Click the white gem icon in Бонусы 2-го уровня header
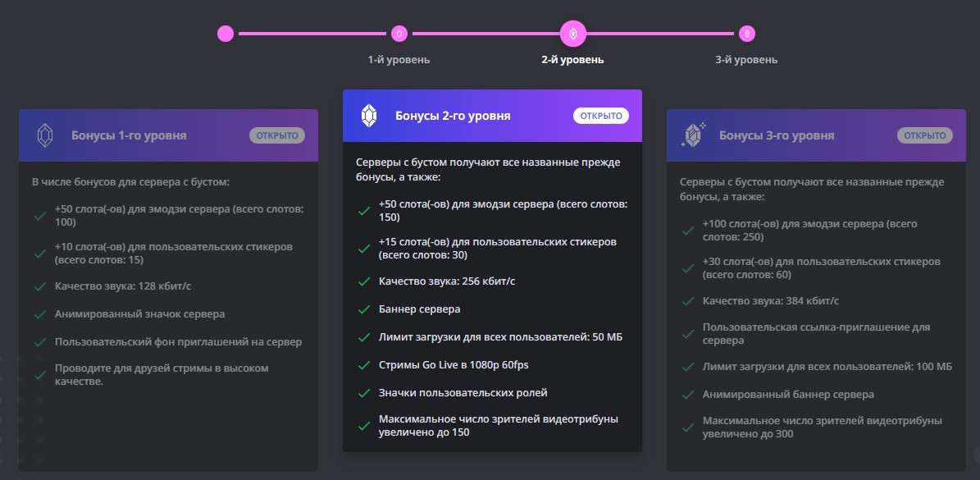Viewport: 980px width, 480px height. 369,116
